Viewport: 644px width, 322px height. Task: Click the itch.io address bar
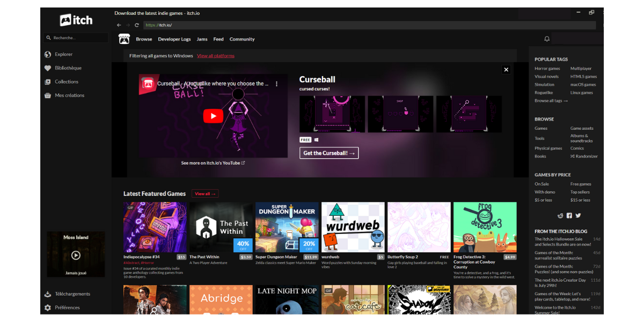[x=369, y=25]
